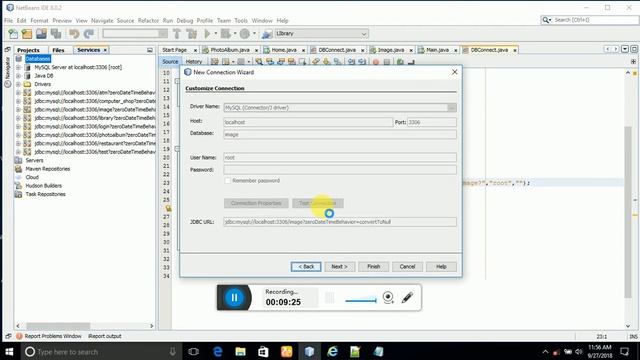Click the Services panel horizontal scrollbar
The image size is (640, 360).
pyautogui.click(x=58, y=326)
